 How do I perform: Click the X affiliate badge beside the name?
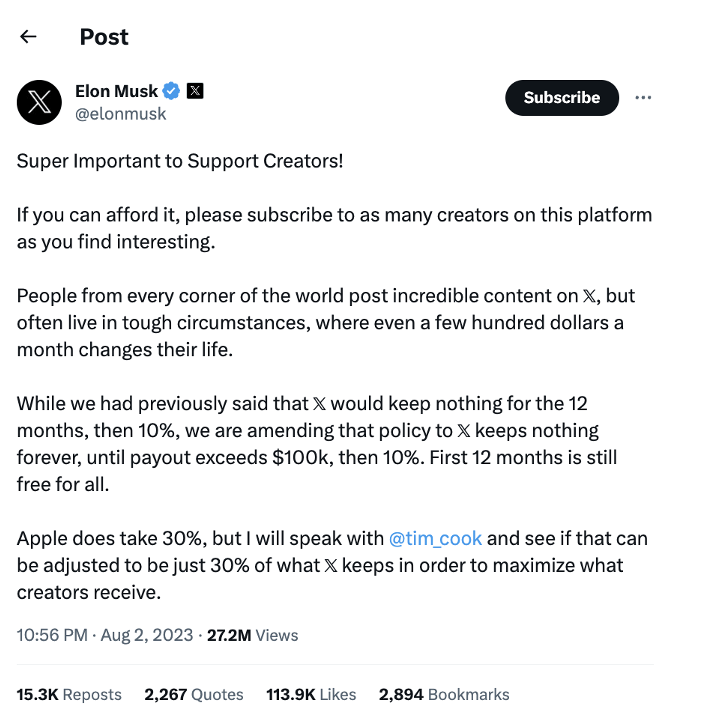point(195,91)
